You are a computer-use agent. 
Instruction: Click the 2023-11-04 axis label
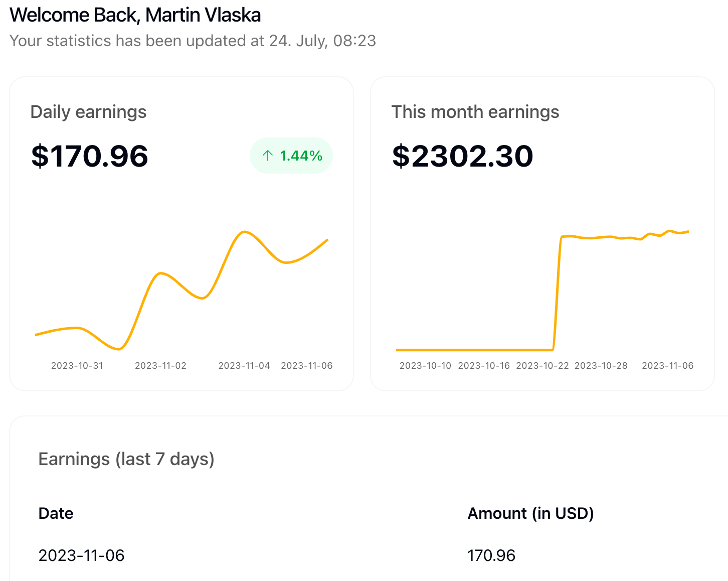[244, 366]
